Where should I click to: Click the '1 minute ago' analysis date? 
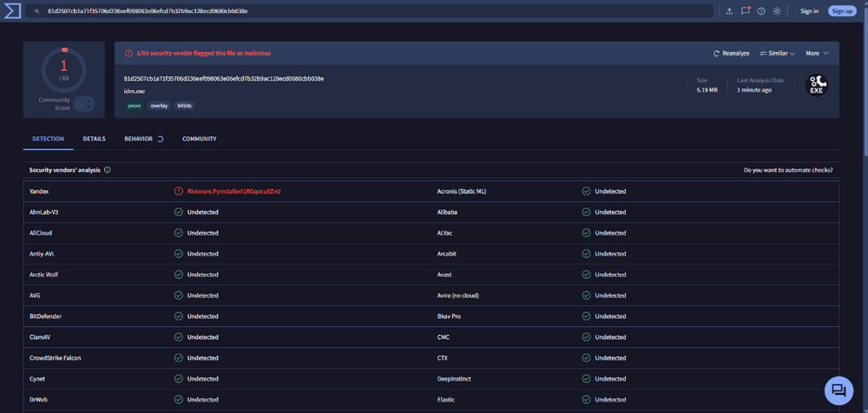point(754,90)
